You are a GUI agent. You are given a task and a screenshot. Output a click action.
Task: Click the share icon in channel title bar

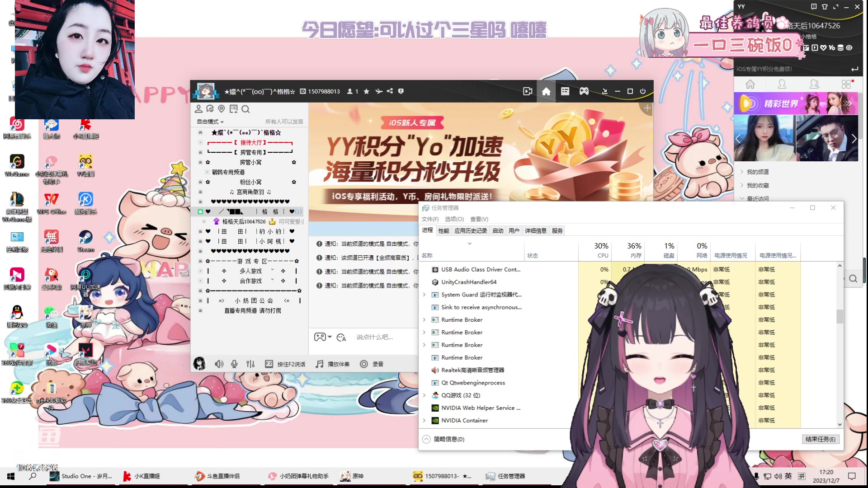[390, 91]
